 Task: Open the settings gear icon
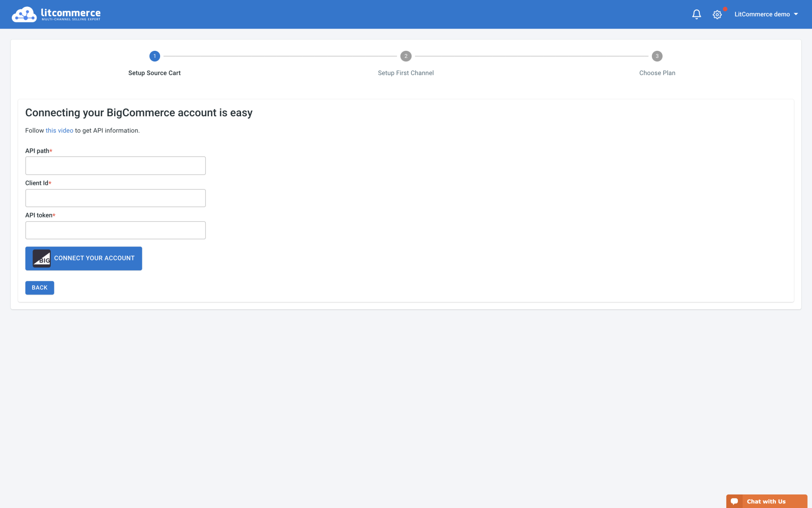(717, 15)
